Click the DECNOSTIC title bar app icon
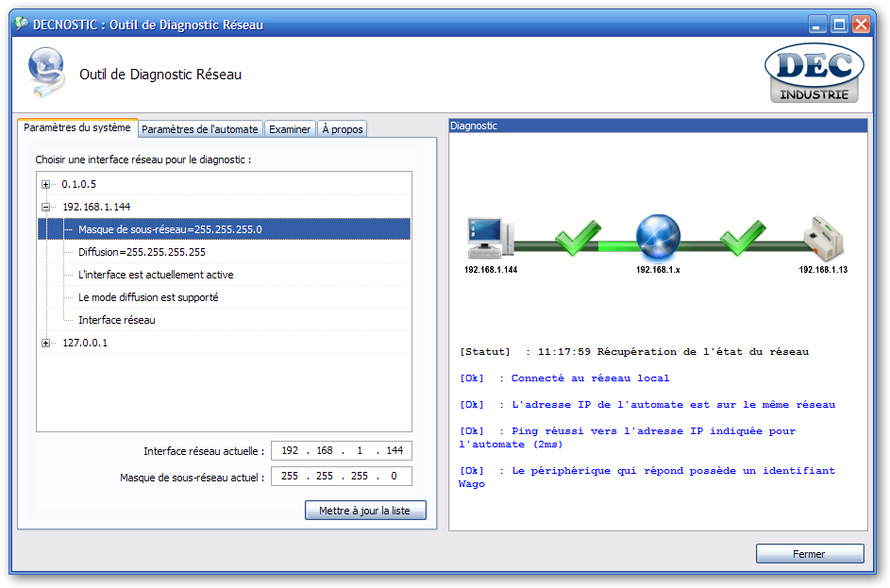This screenshot has width=890, height=588. (x=20, y=25)
